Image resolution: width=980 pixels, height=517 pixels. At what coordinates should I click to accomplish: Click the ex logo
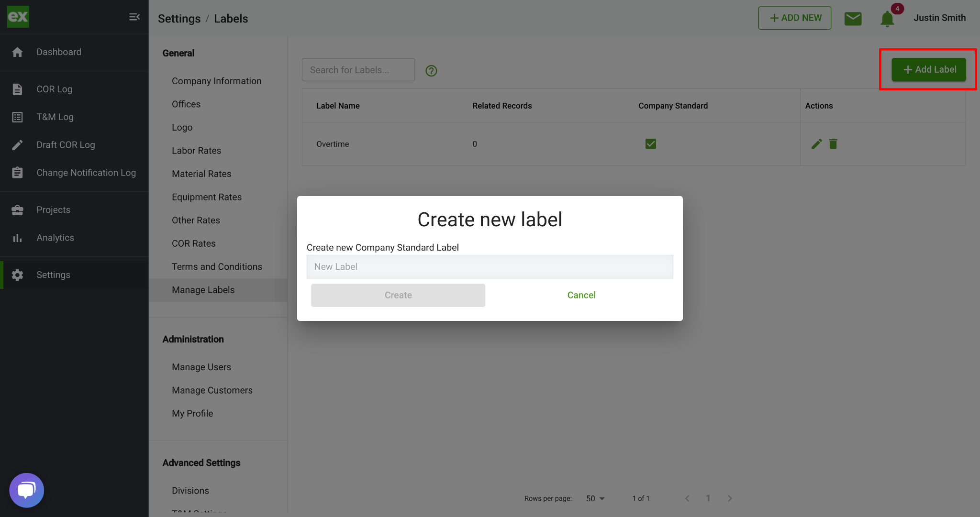[18, 17]
